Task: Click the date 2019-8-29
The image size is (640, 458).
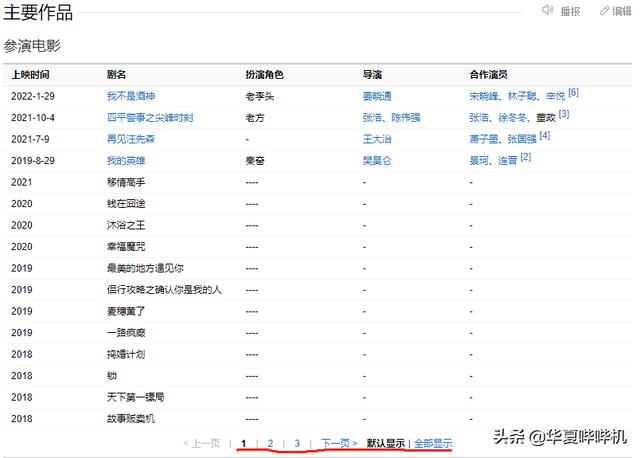Action: [33, 161]
